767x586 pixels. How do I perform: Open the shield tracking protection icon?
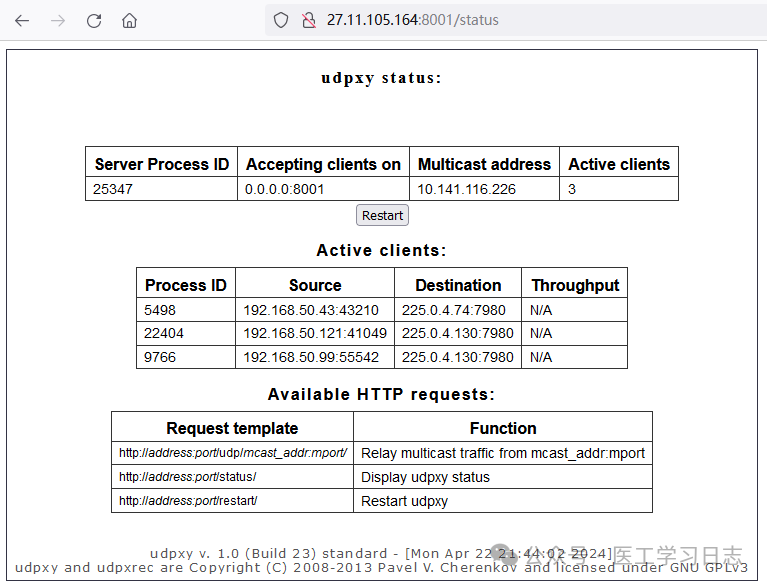[281, 20]
